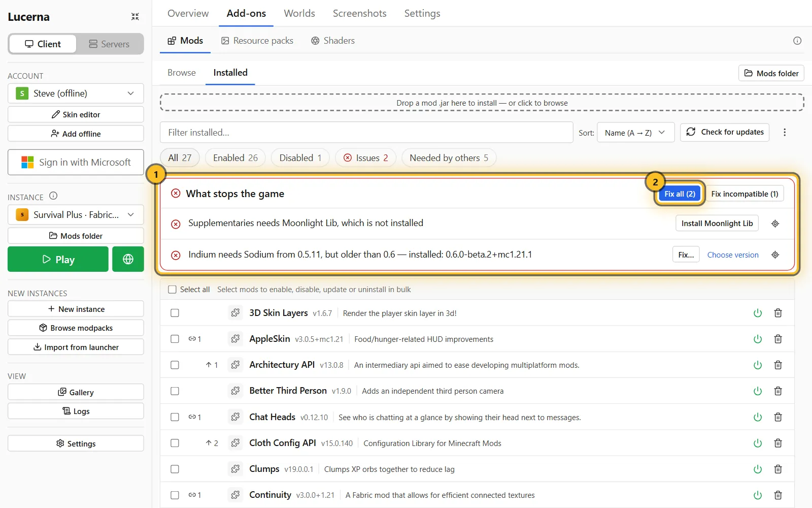Click Install Moonlight Lib
Screen dimensions: 812x508
pyautogui.click(x=717, y=224)
